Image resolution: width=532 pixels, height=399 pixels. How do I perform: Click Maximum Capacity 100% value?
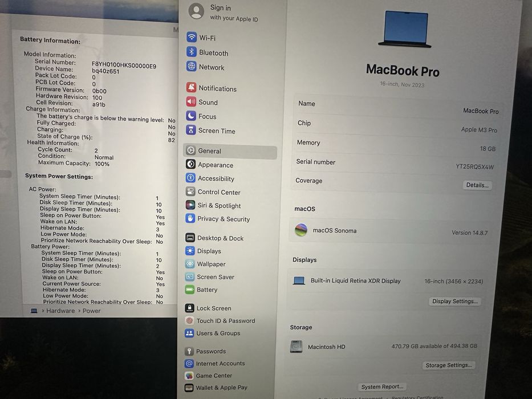[102, 164]
